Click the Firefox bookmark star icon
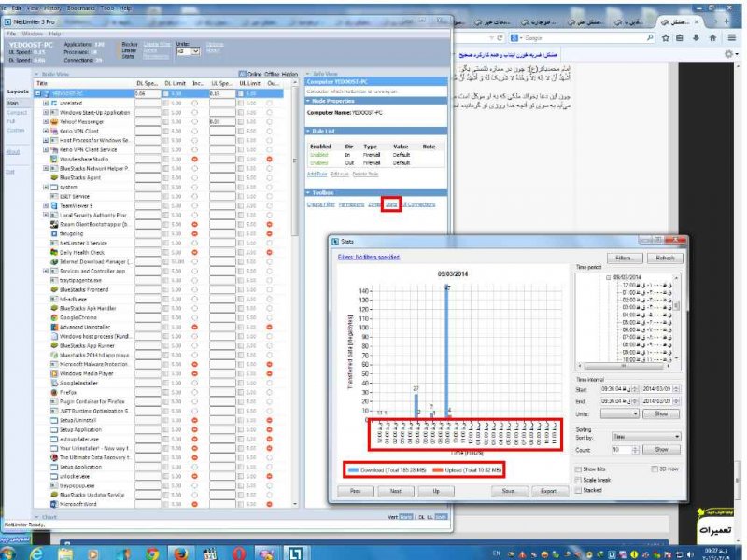The image size is (747, 560). pos(666,37)
